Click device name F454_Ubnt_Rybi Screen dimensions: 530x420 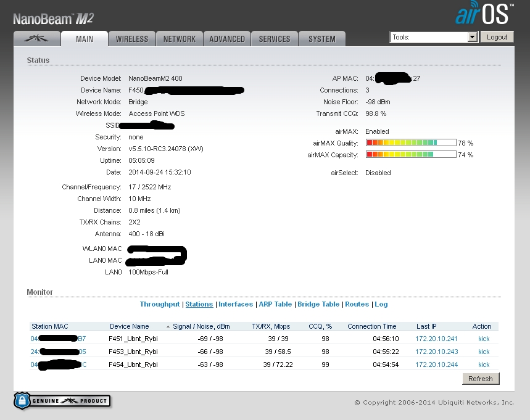pyautogui.click(x=133, y=364)
